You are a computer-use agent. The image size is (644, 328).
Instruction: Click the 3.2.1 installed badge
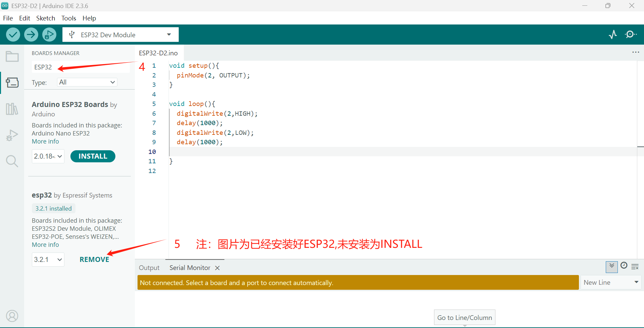[x=54, y=209]
